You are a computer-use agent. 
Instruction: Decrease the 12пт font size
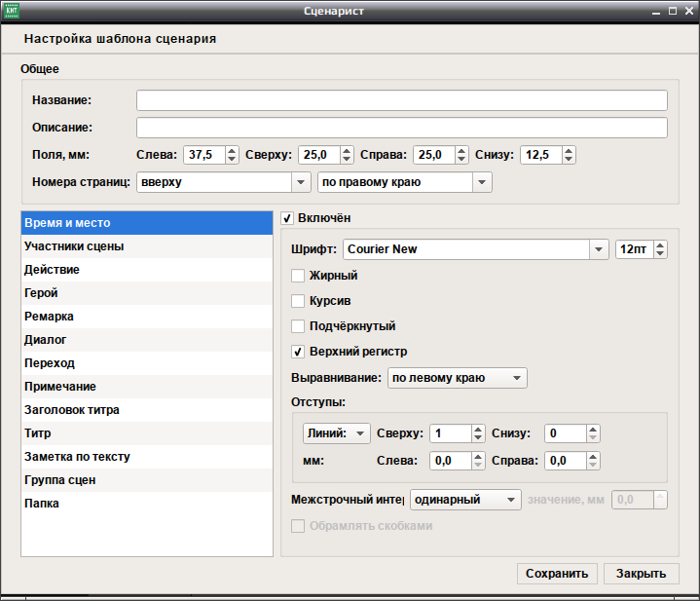(660, 253)
